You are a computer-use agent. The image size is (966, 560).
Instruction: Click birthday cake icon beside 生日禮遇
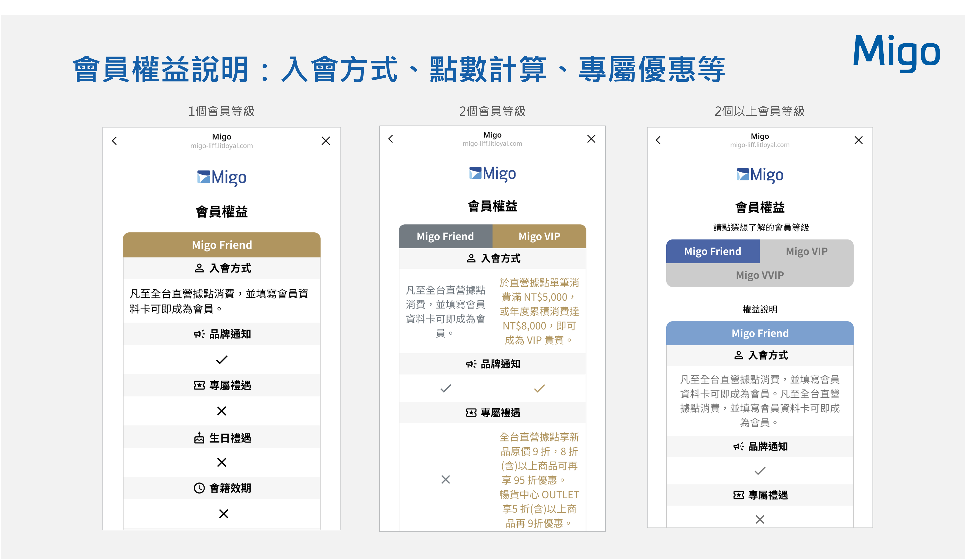(x=199, y=438)
